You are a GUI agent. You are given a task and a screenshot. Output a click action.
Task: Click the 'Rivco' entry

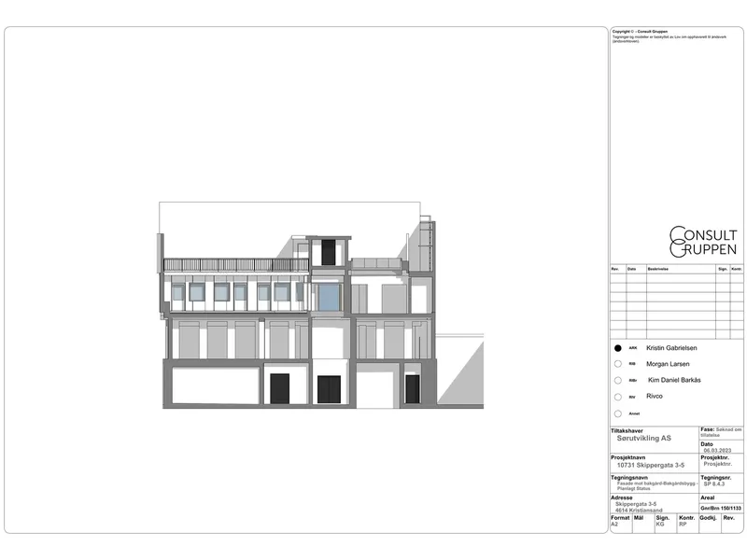pos(655,396)
